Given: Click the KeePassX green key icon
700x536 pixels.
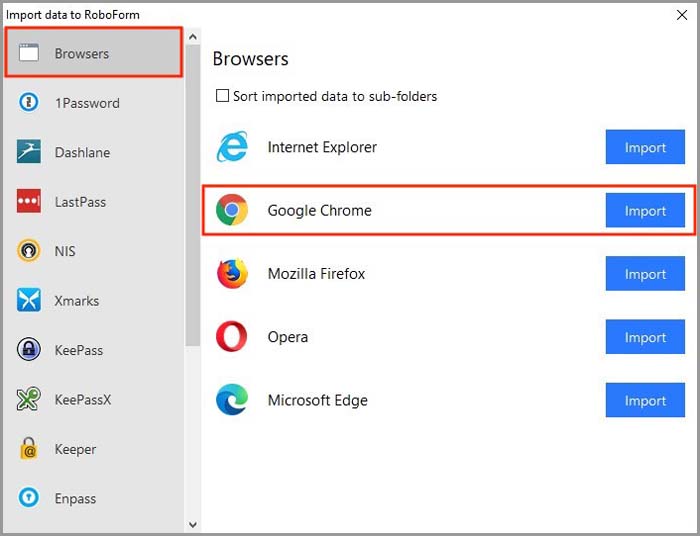Looking at the screenshot, I should [29, 399].
